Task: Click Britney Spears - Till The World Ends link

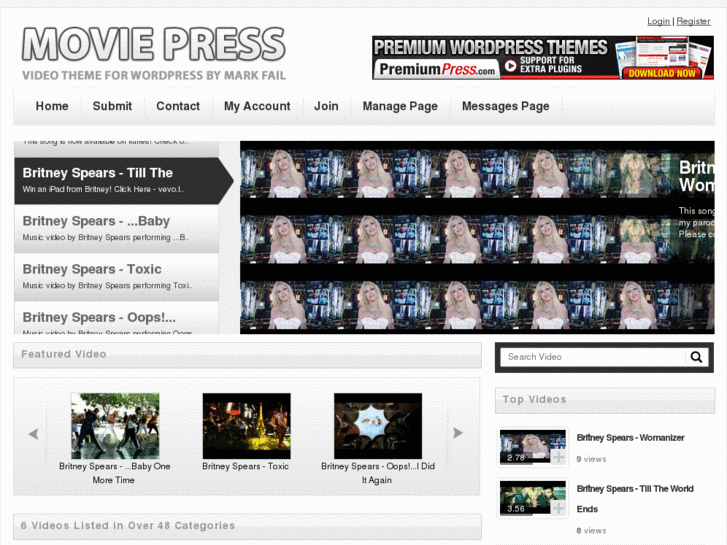Action: coord(635,499)
